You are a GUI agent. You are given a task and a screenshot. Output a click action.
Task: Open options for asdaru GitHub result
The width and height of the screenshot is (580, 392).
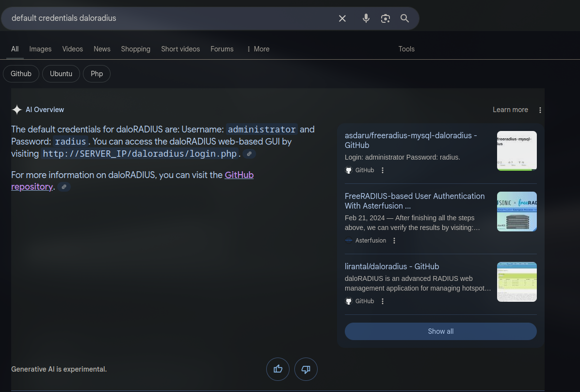pos(383,170)
